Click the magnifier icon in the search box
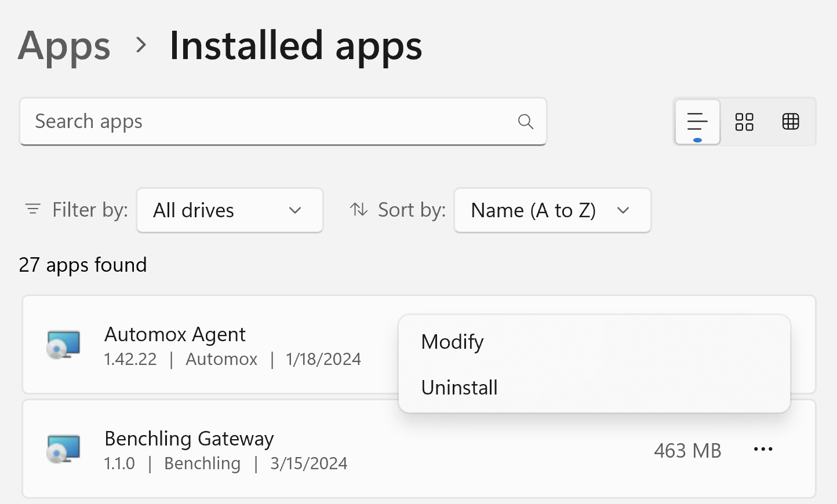Screen dimensions: 837x504 (x=525, y=122)
